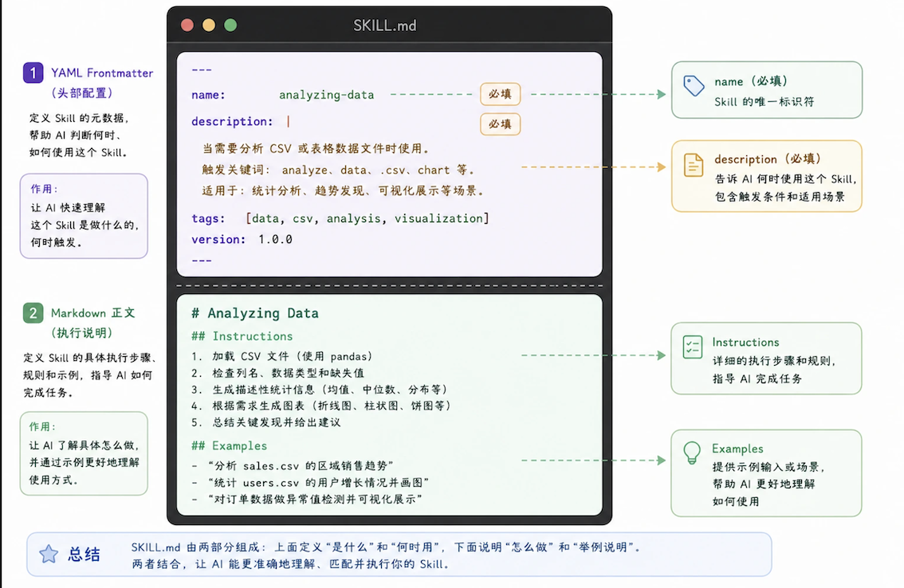Viewport: 904px width, 588px height.
Task: Click step 2 '检查列名、数据类型和缺失值'
Action: click(278, 373)
